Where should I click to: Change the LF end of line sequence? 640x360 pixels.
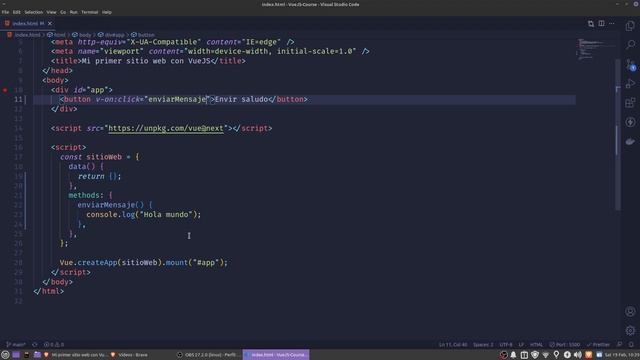(521, 344)
